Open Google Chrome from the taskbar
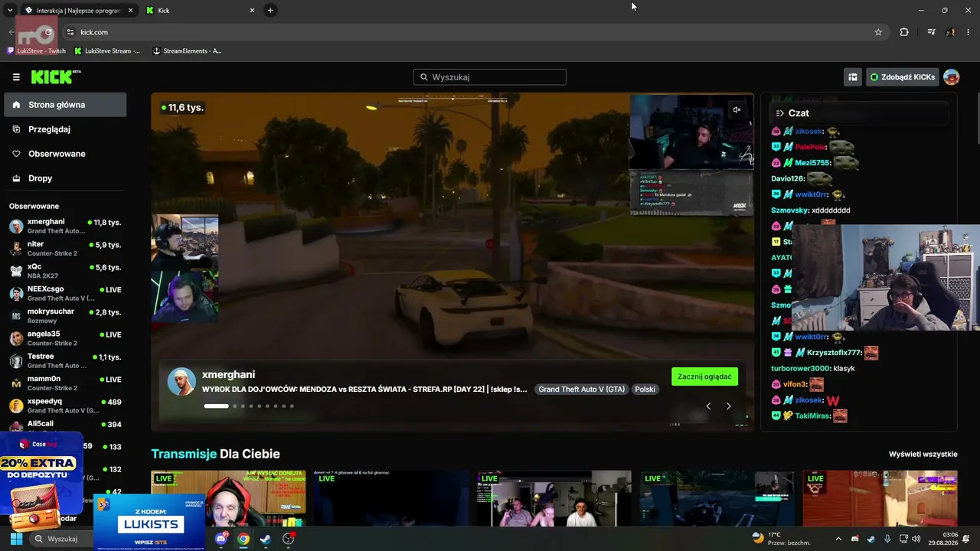The height and width of the screenshot is (551, 980). [x=243, y=539]
